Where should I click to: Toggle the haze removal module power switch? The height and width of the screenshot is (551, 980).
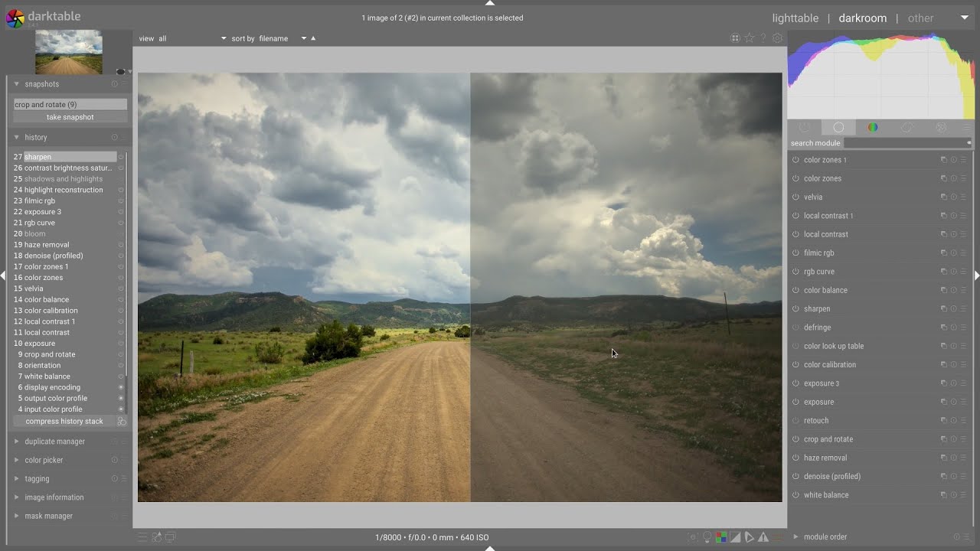click(796, 458)
